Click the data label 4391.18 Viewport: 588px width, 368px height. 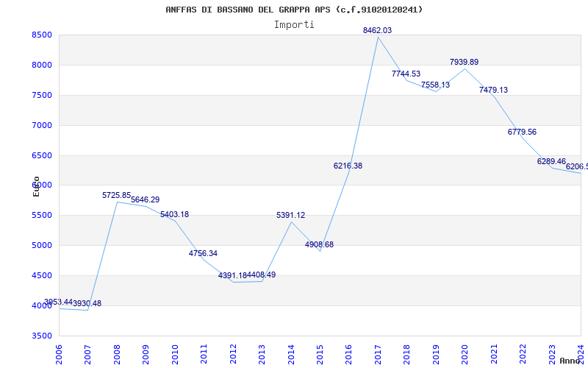[x=232, y=275]
